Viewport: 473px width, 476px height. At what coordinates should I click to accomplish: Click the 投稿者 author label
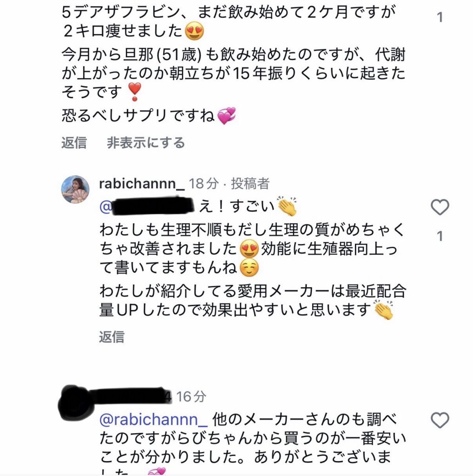[x=251, y=184]
